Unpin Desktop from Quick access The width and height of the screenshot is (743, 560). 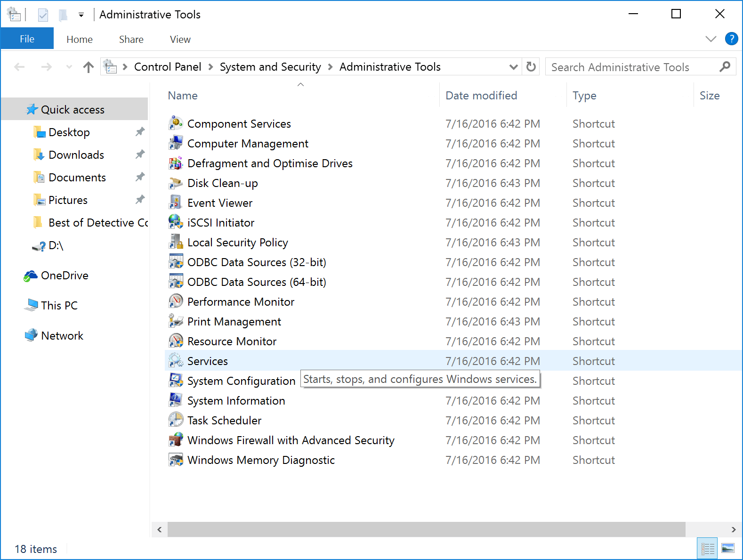(x=140, y=132)
